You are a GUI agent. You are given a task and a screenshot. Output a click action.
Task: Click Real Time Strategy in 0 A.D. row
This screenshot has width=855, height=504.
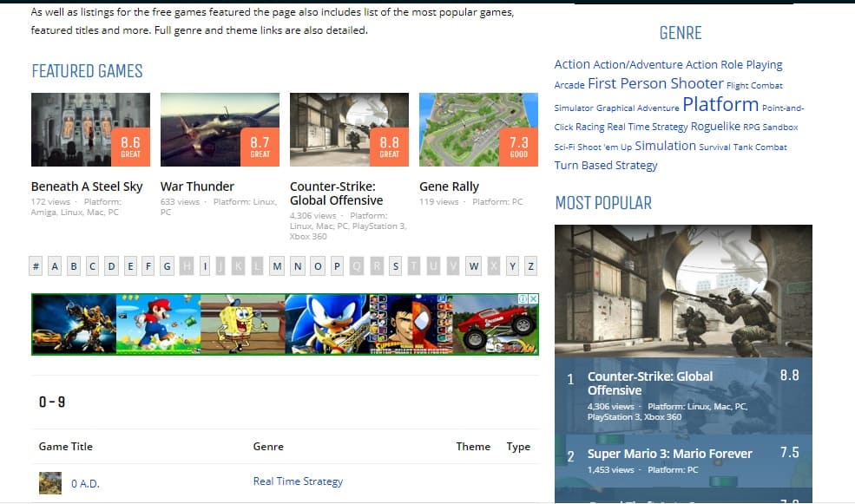298,481
